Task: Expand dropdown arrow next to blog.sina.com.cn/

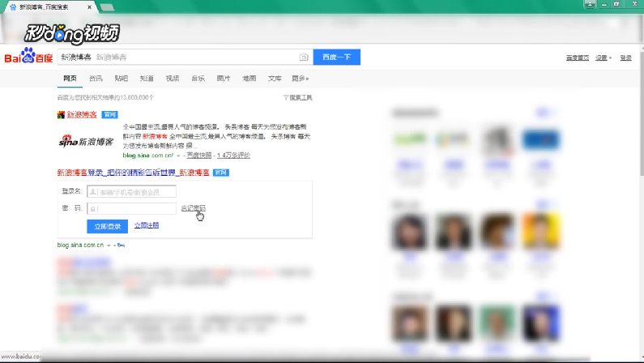Action: [178, 156]
